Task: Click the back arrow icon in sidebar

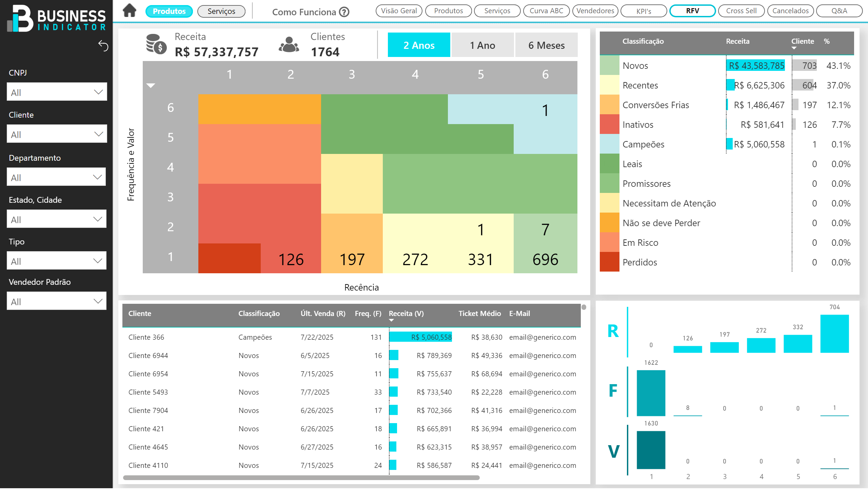Action: (x=103, y=45)
